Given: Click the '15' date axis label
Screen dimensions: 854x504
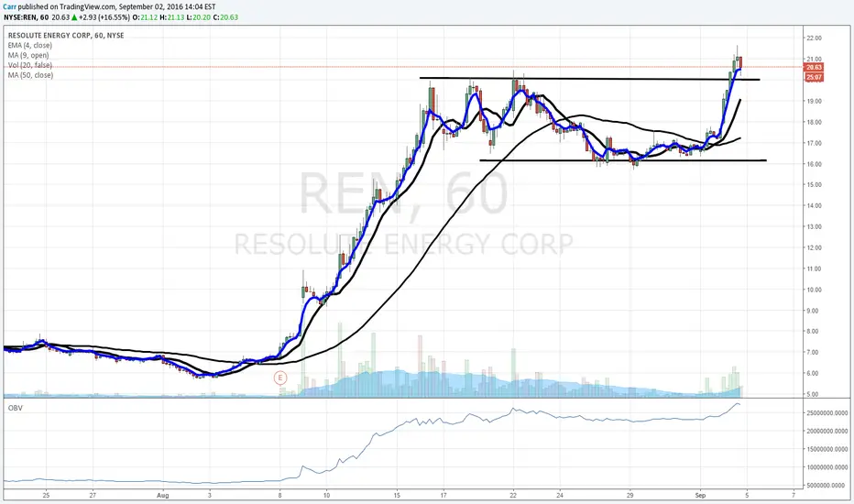Looking at the screenshot, I should pyautogui.click(x=397, y=495).
